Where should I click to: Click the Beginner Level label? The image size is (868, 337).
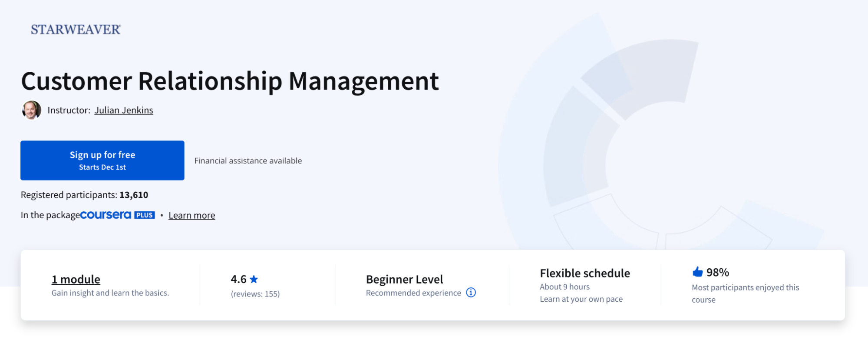coord(404,279)
